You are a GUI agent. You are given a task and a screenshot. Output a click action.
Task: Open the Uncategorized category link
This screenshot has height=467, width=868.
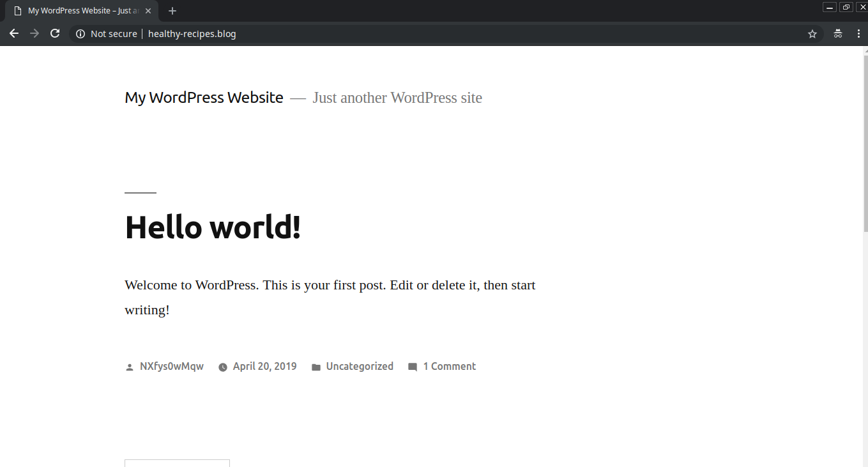tap(360, 366)
